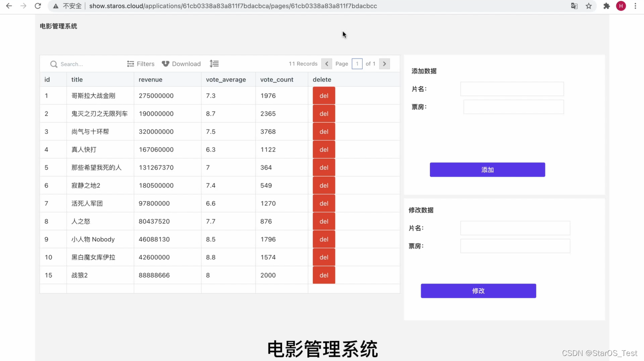Open the translate page icon
Image resolution: width=644 pixels, height=361 pixels.
pyautogui.click(x=574, y=6)
